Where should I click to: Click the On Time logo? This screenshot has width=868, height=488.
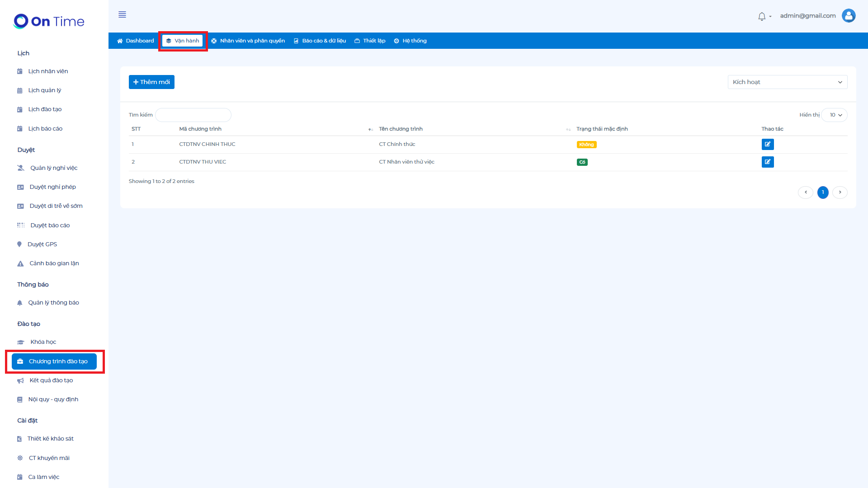click(49, 21)
